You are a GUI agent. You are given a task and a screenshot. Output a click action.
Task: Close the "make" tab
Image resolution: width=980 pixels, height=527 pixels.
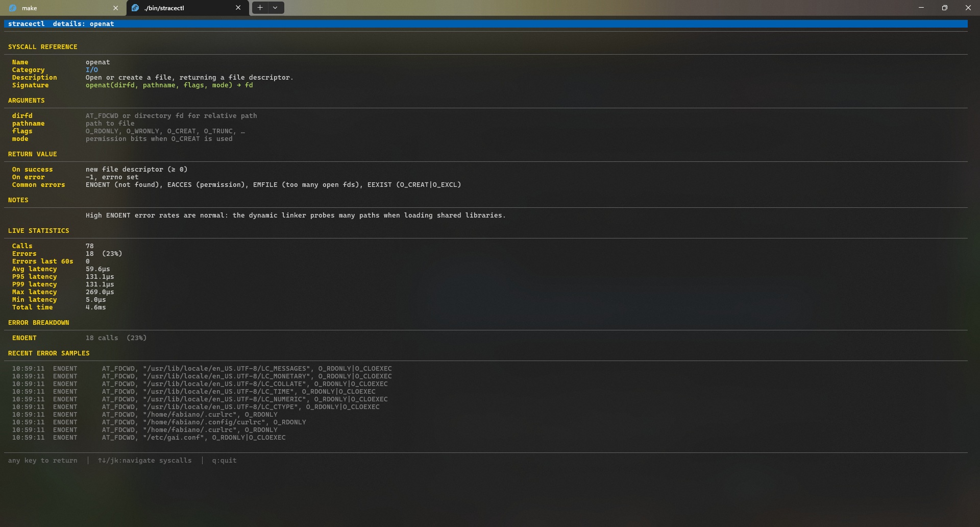pos(115,8)
